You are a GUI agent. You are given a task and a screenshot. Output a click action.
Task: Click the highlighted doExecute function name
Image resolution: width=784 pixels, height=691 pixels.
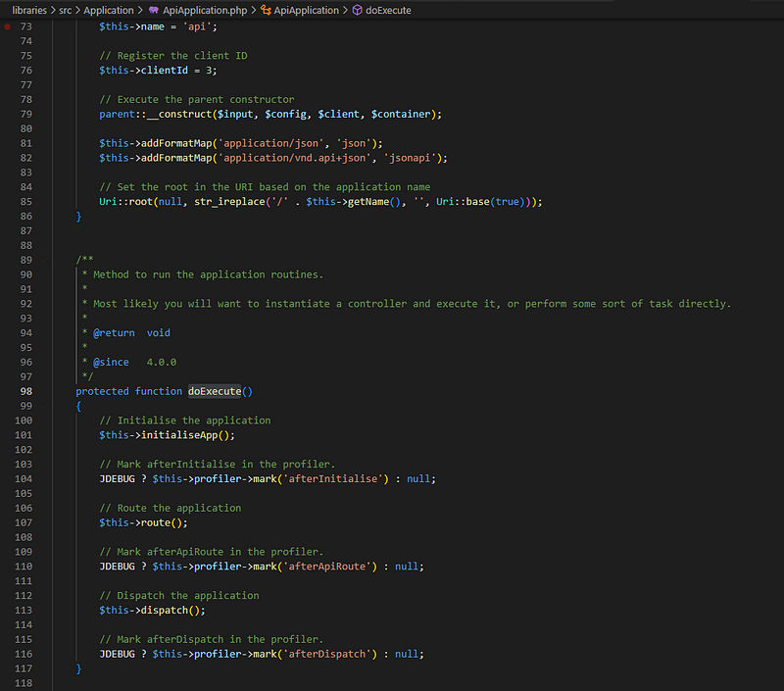(214, 391)
